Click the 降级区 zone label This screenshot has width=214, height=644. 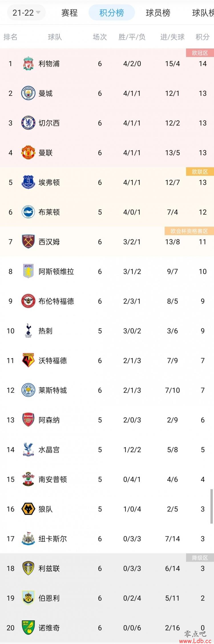200,558
